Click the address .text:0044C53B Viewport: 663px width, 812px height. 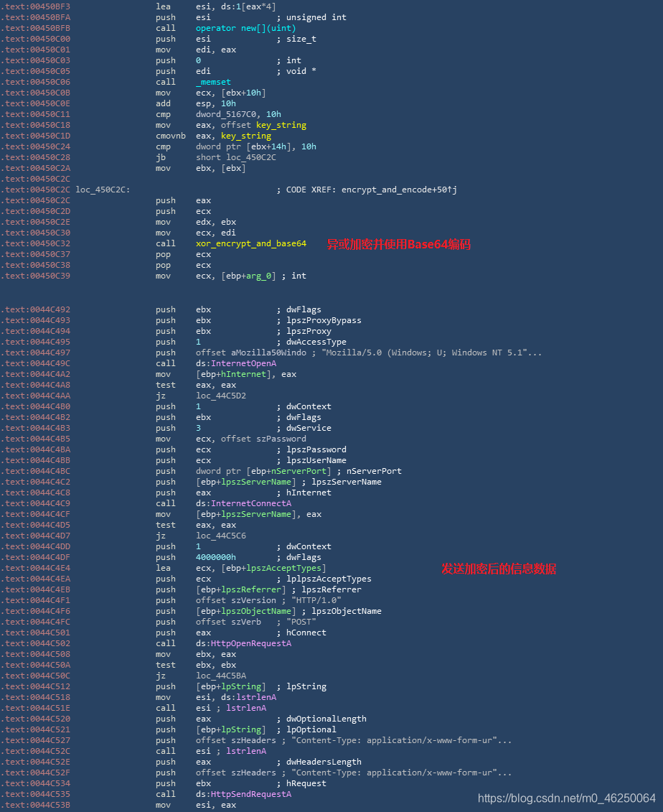point(36,805)
